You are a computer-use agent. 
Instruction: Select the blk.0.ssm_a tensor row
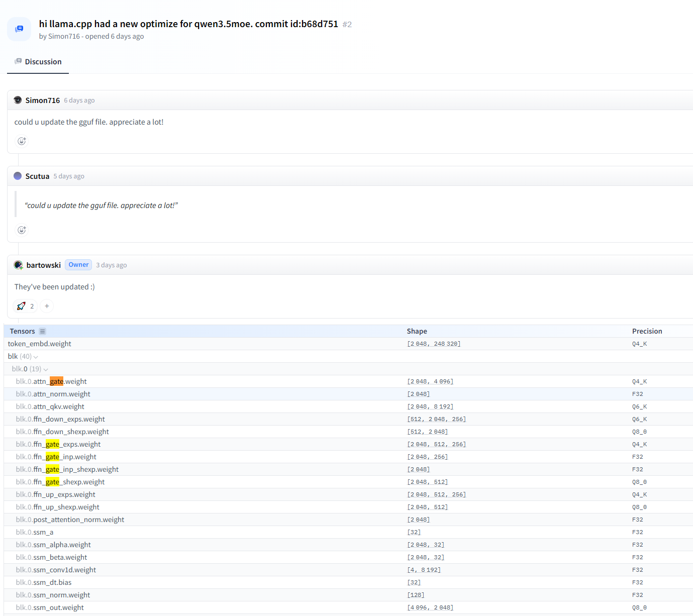tap(348, 532)
